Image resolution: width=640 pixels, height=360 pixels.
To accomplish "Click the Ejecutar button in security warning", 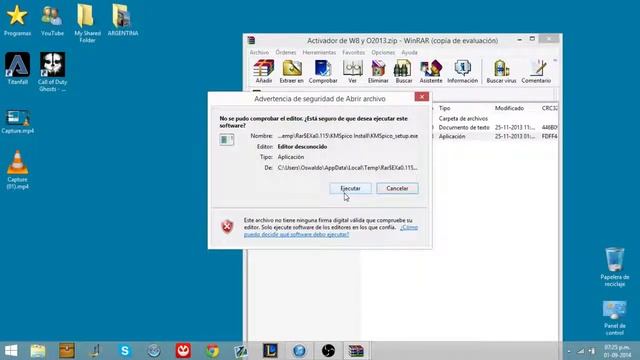I will (x=351, y=188).
